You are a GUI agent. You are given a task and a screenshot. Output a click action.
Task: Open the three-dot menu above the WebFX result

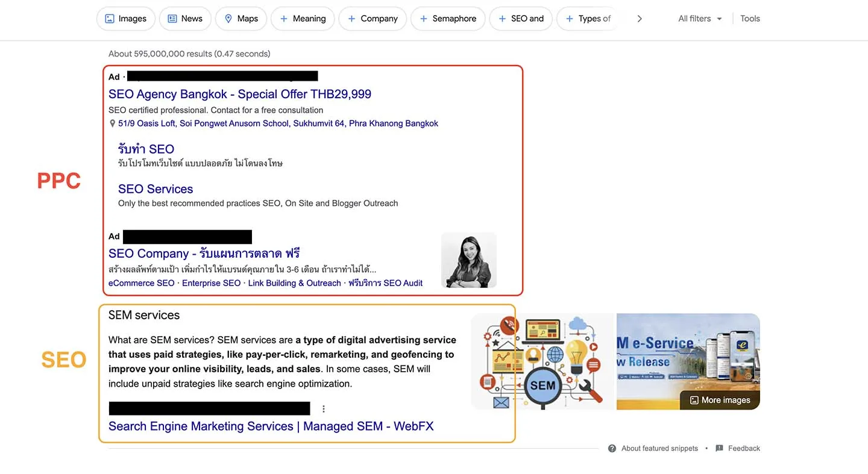[x=324, y=408]
